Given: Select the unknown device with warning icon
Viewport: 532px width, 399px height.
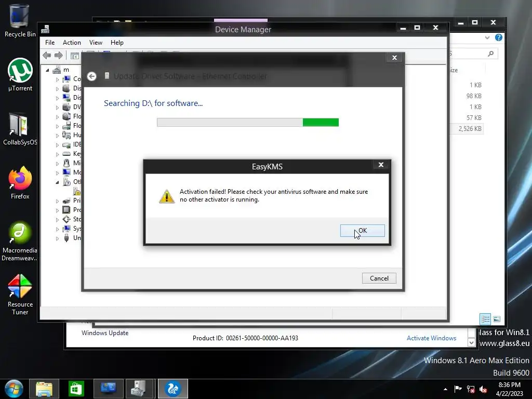Looking at the screenshot, I should (77, 191).
